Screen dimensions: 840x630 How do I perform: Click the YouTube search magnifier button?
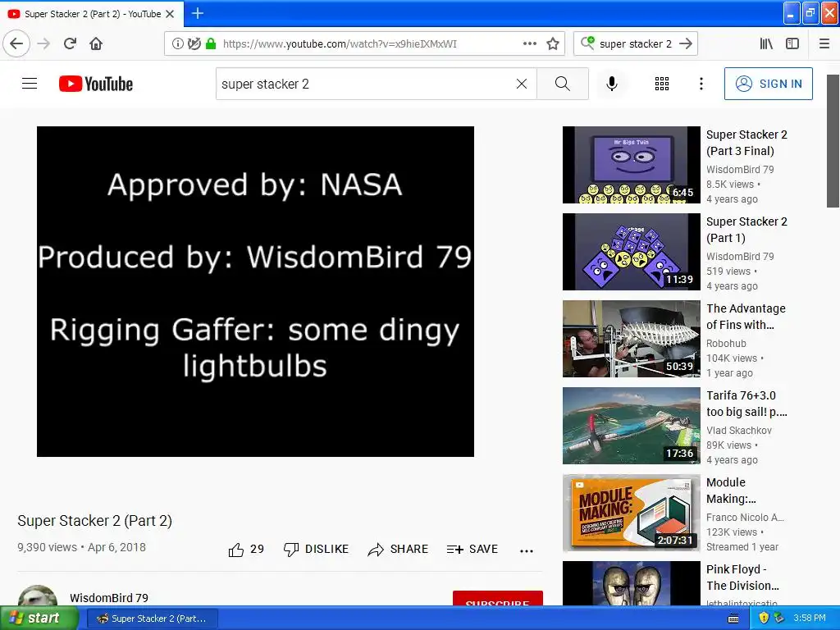pyautogui.click(x=563, y=84)
